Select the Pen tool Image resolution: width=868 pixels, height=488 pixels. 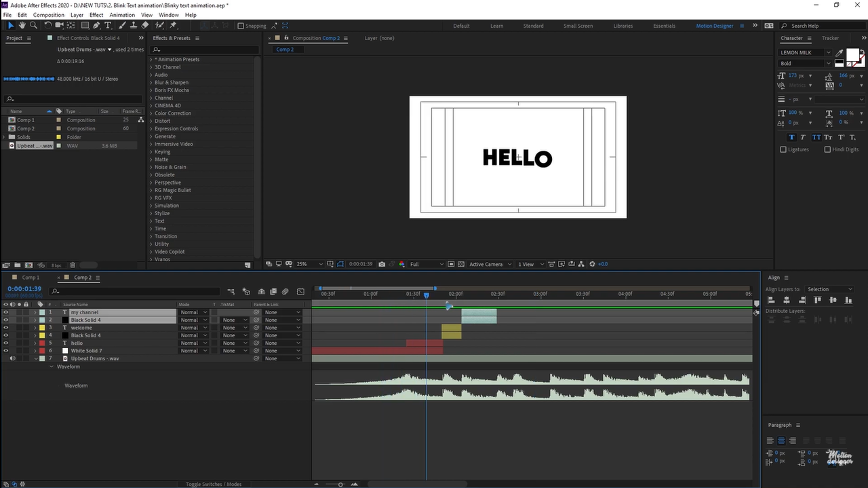[96, 25]
